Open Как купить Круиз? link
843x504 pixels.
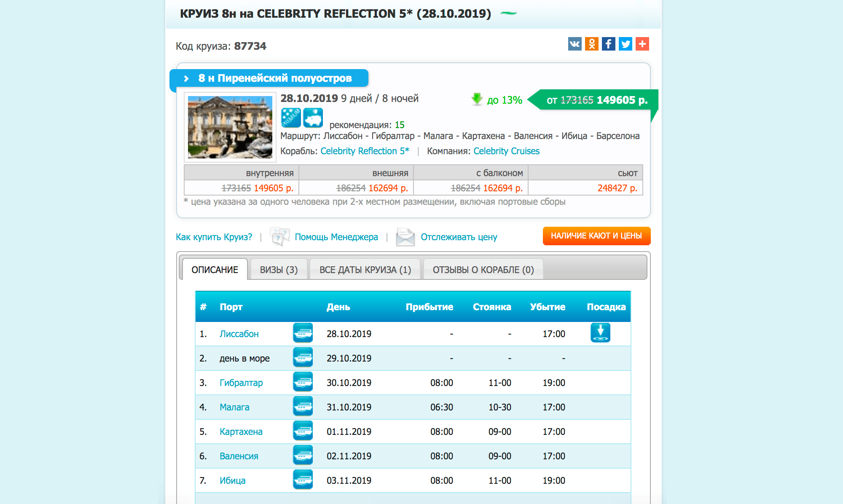[x=214, y=237]
